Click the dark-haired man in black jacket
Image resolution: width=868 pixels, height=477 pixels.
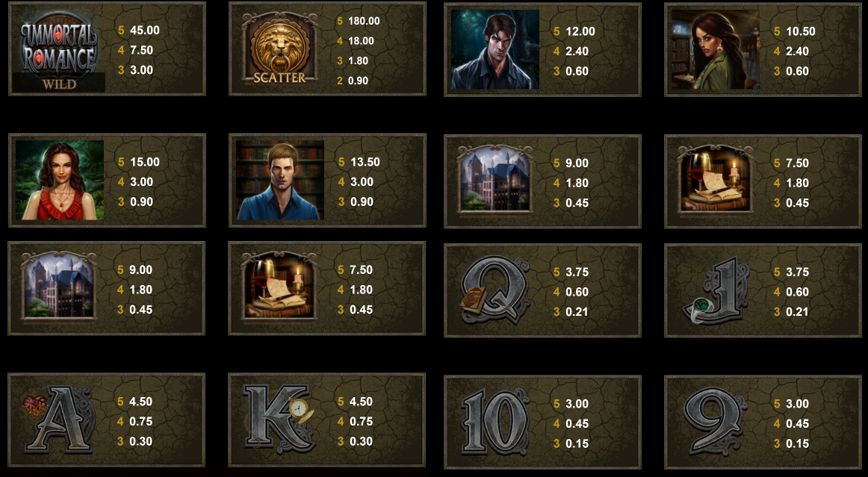(495, 50)
